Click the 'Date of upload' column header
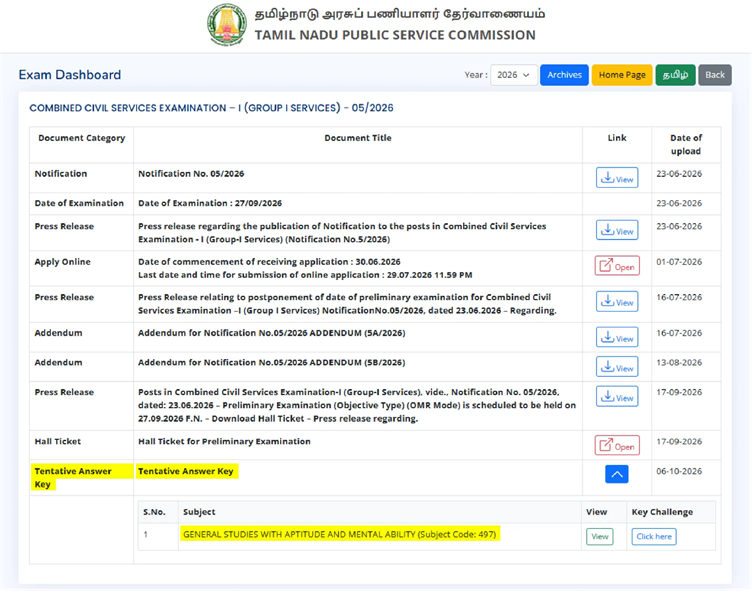 [686, 144]
